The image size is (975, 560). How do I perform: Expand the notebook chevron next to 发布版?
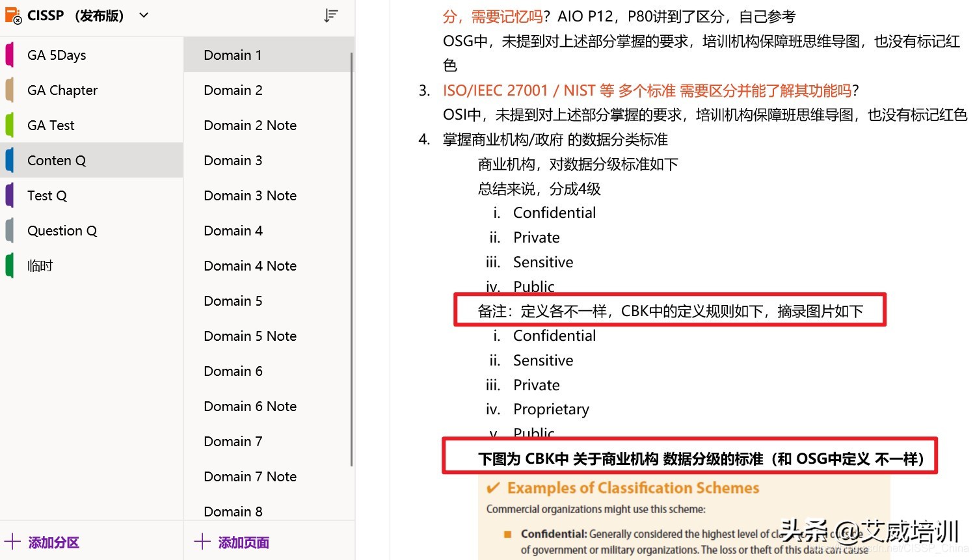(143, 15)
